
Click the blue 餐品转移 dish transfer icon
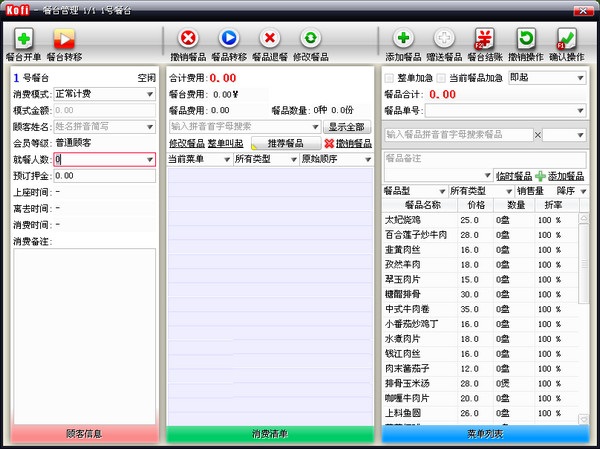(228, 39)
